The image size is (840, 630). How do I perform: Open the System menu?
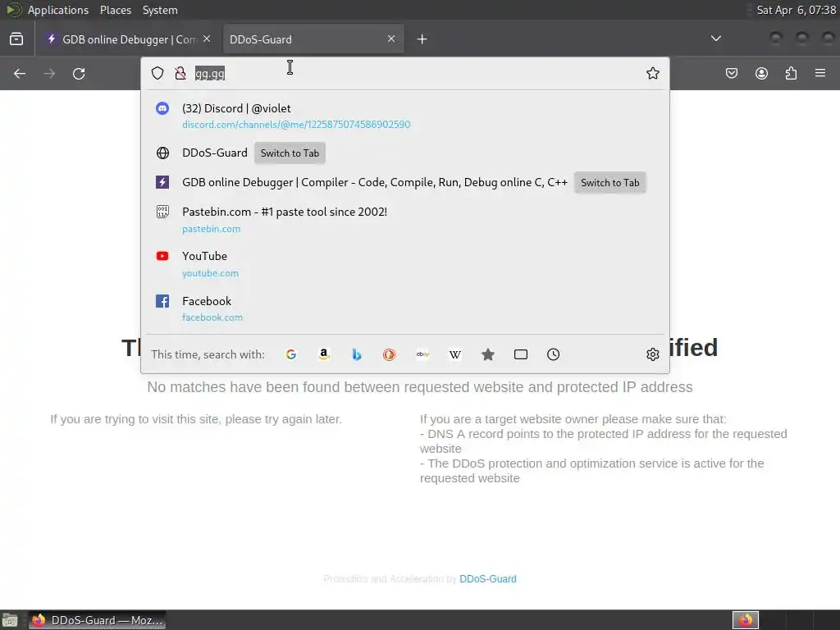pos(160,10)
